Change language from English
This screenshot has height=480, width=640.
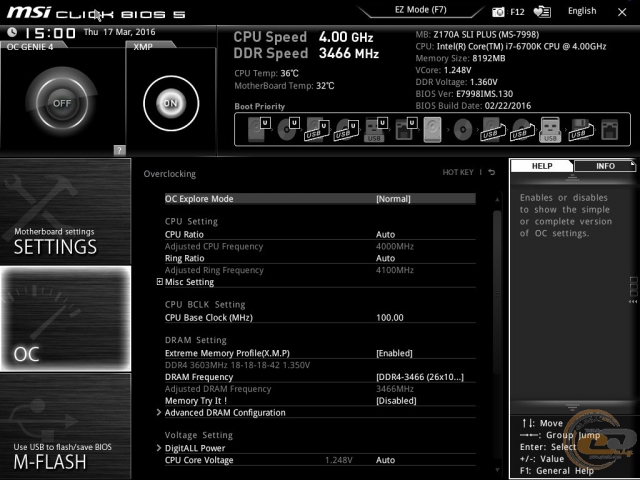point(582,11)
